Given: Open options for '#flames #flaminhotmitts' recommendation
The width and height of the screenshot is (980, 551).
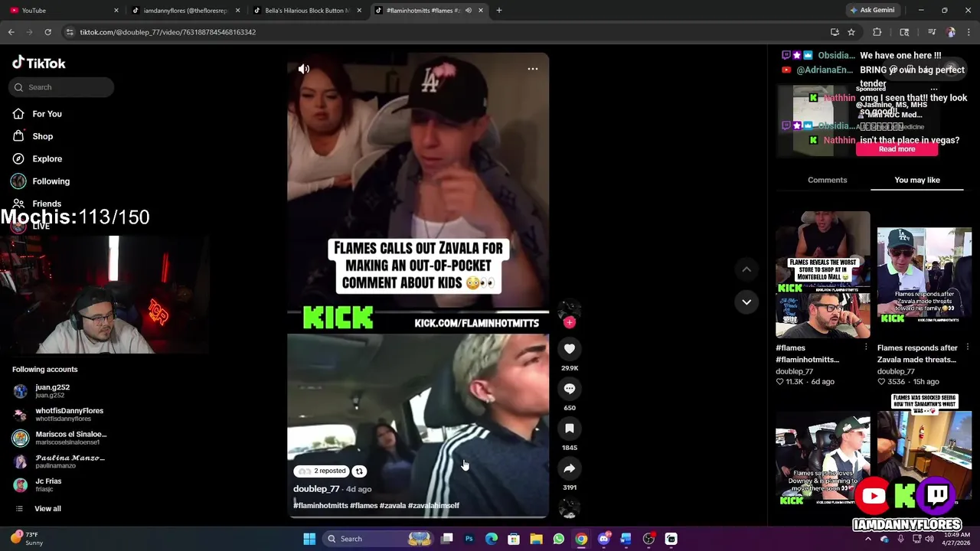Looking at the screenshot, I should point(866,348).
